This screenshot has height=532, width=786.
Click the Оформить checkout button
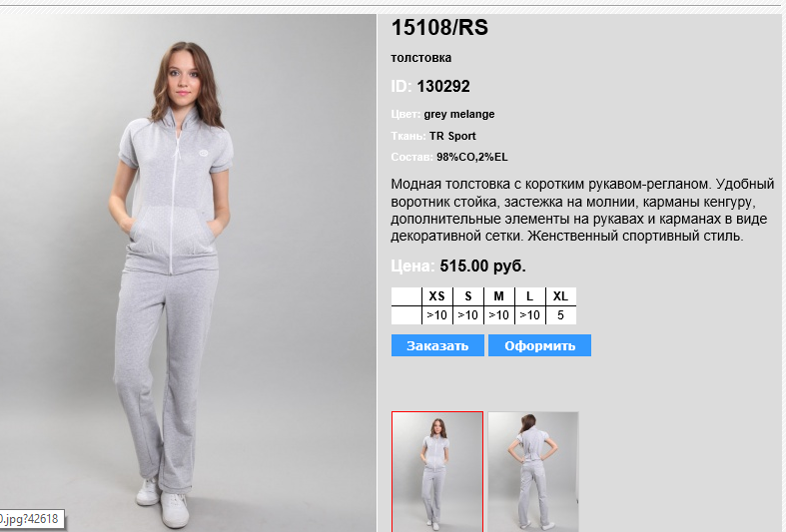540,345
